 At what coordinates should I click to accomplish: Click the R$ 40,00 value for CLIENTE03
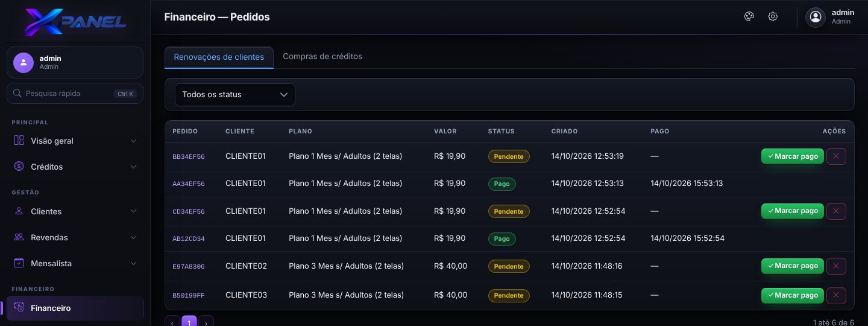pos(450,295)
